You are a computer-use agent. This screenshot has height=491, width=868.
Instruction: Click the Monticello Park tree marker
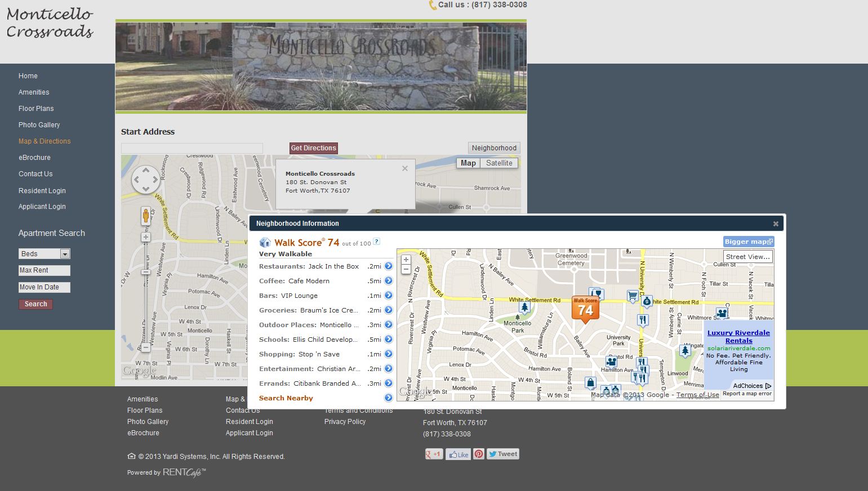pos(525,307)
